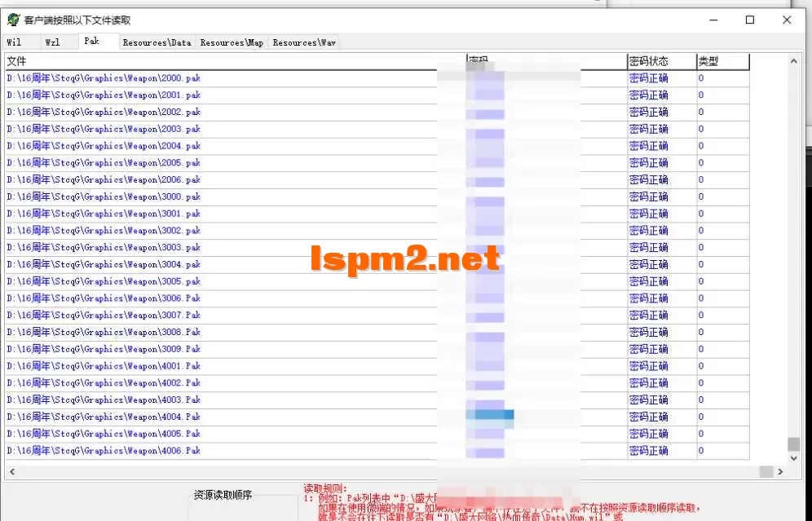Select file row Weapon\3001.pak
Screen dimensions: 812x521
tap(377, 214)
